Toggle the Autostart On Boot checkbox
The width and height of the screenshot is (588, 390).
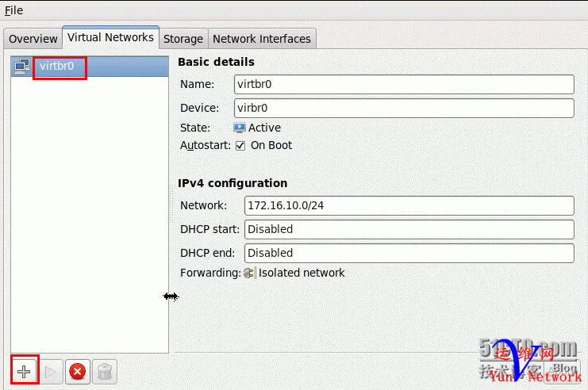pos(240,146)
